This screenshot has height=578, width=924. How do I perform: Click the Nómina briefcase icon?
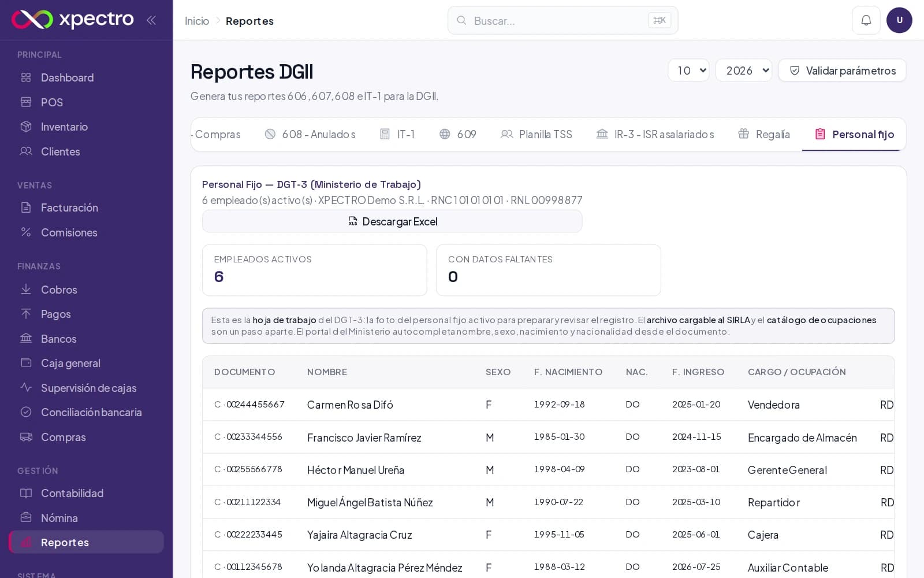pos(26,517)
